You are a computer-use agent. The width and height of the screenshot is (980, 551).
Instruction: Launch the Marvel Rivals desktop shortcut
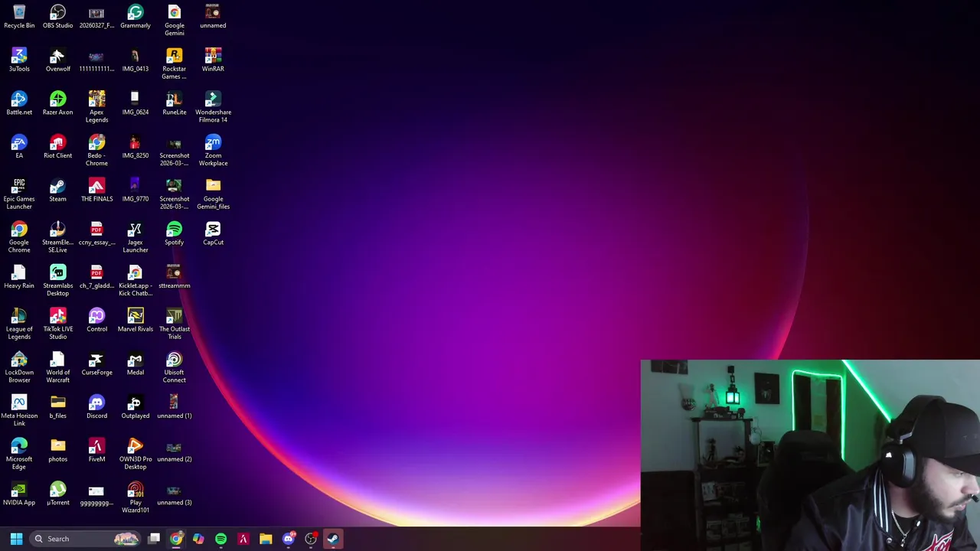coord(136,320)
